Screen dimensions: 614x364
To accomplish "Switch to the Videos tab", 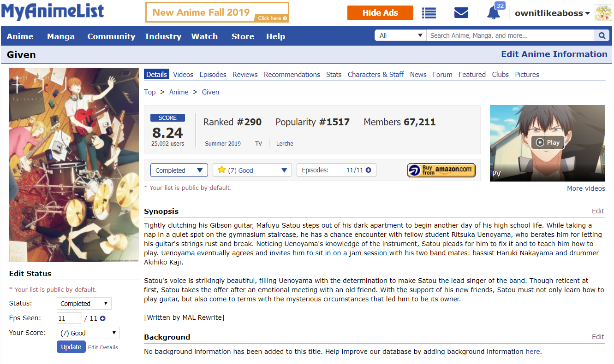I will 183,74.
